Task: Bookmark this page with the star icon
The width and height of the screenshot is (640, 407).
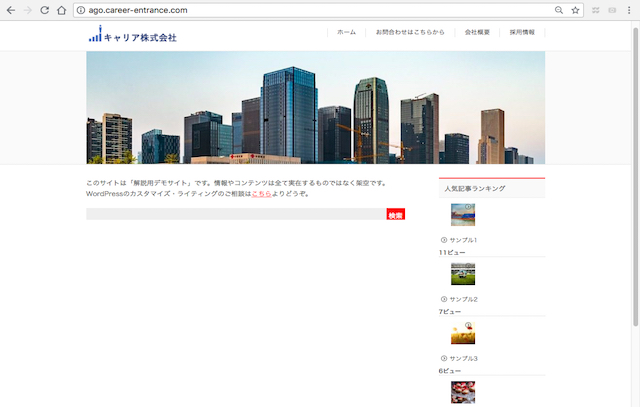Action: (575, 10)
